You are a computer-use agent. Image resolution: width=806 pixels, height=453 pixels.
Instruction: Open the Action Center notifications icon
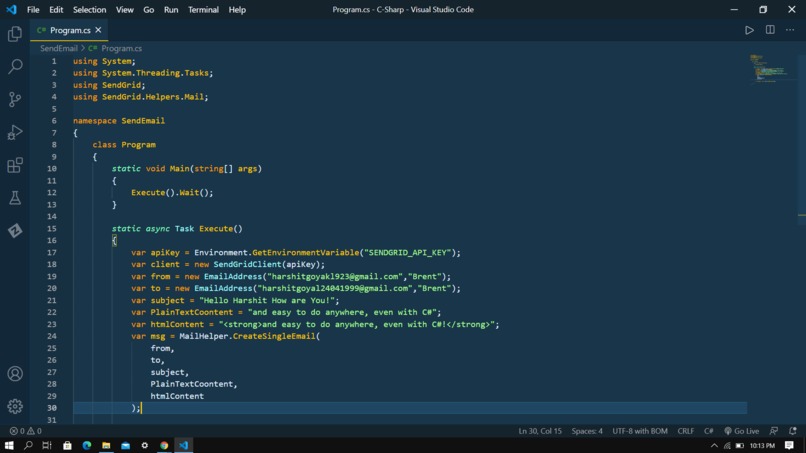(790, 445)
